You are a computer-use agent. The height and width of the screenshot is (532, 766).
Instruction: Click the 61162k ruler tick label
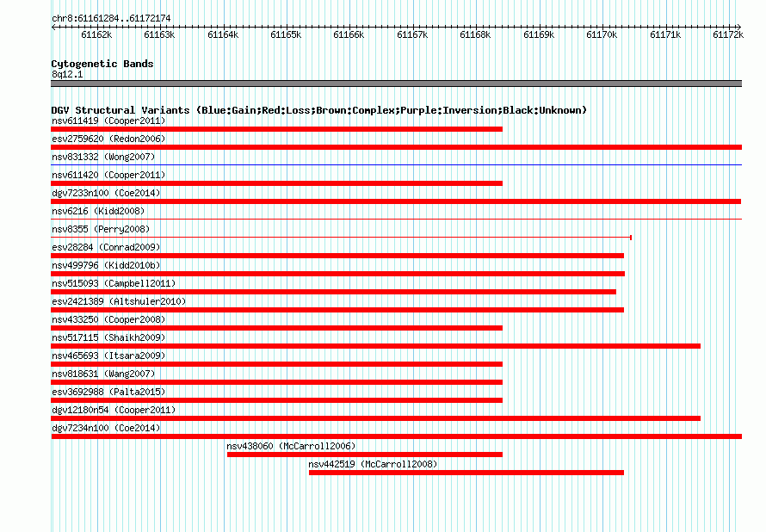coord(96,34)
